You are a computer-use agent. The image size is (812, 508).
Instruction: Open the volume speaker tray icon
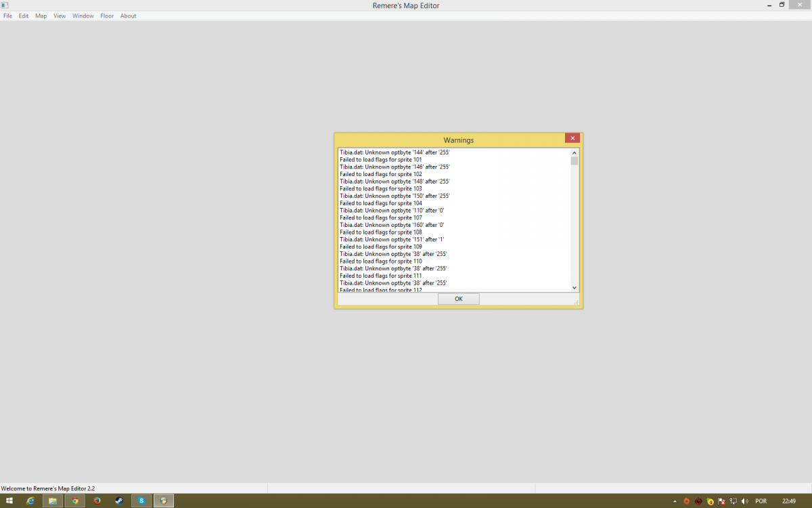(x=745, y=501)
